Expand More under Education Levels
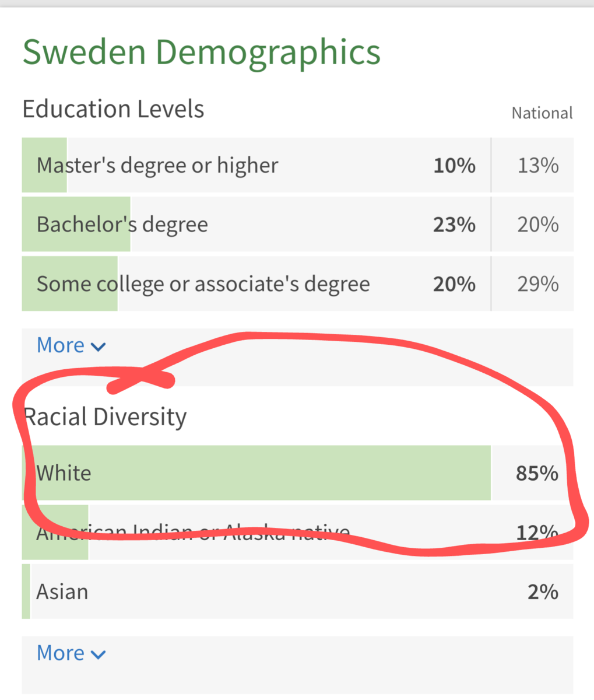This screenshot has height=700, width=594. click(61, 345)
